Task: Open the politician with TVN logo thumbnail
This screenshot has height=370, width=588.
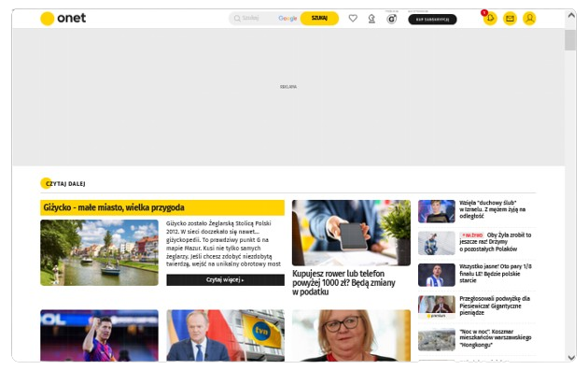Action: tap(225, 335)
